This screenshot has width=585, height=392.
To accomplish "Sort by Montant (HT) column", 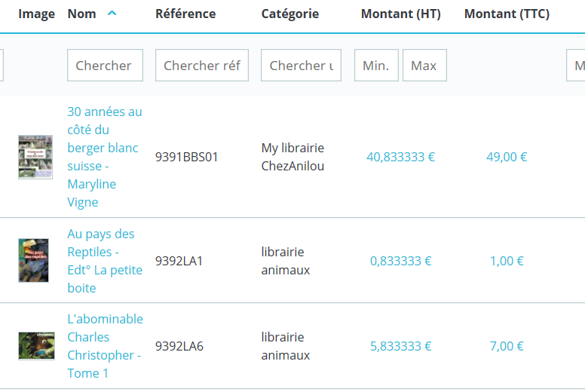I will click(401, 14).
